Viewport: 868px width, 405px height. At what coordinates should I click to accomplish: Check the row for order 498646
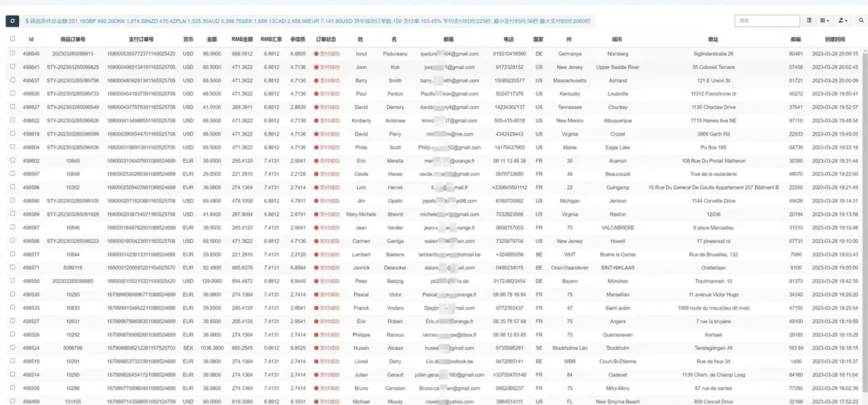tap(13, 53)
